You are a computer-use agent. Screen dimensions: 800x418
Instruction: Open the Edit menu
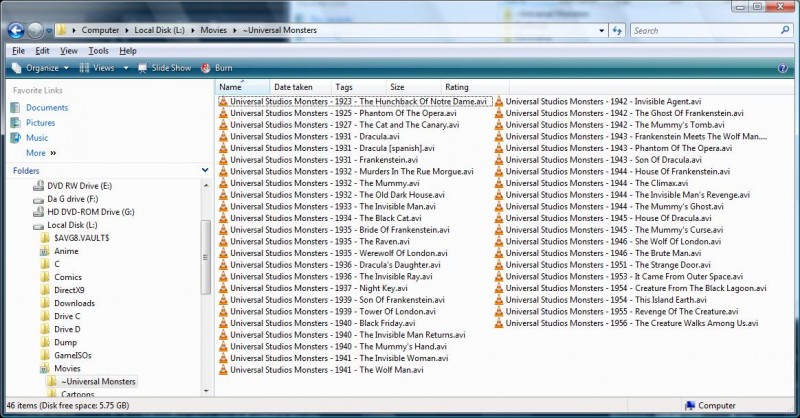[x=42, y=51]
